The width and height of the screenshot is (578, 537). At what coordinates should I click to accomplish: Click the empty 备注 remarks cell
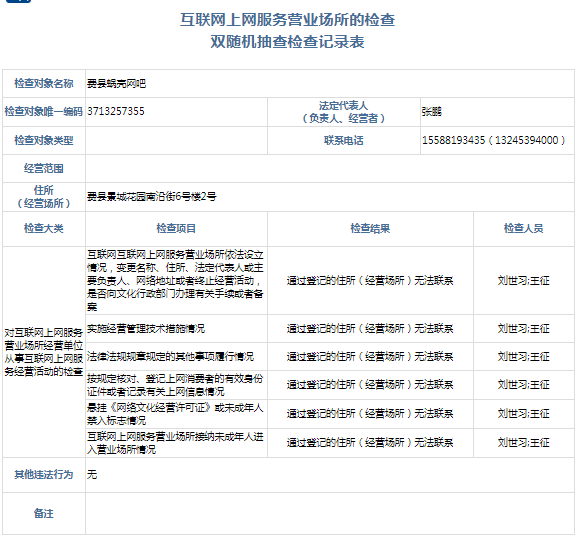coord(330,513)
